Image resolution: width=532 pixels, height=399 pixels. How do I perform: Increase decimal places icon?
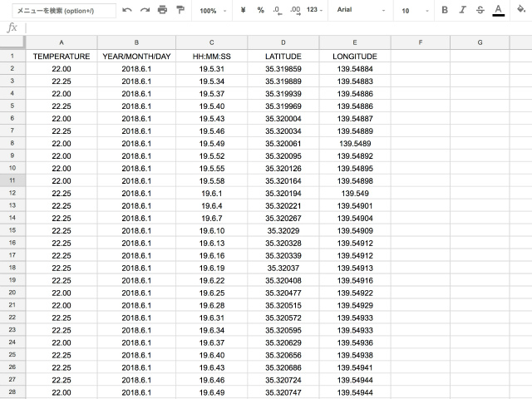pos(295,11)
